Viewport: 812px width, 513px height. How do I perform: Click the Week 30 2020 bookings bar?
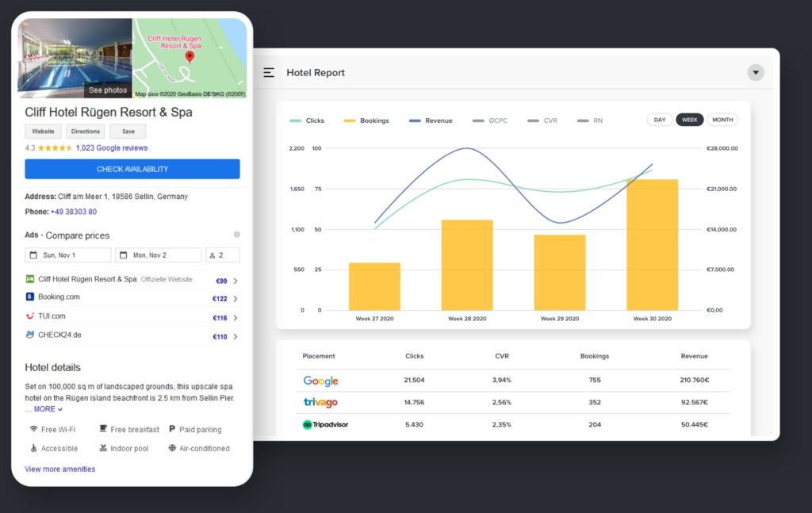pyautogui.click(x=652, y=244)
